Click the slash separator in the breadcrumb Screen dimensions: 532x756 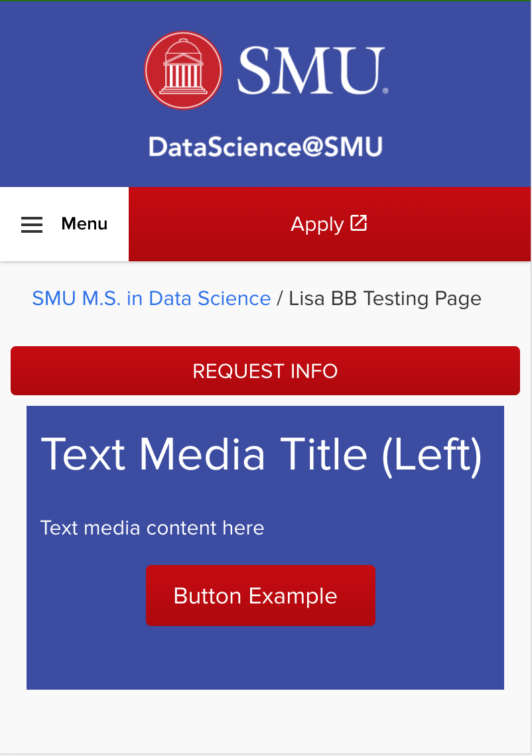(280, 298)
